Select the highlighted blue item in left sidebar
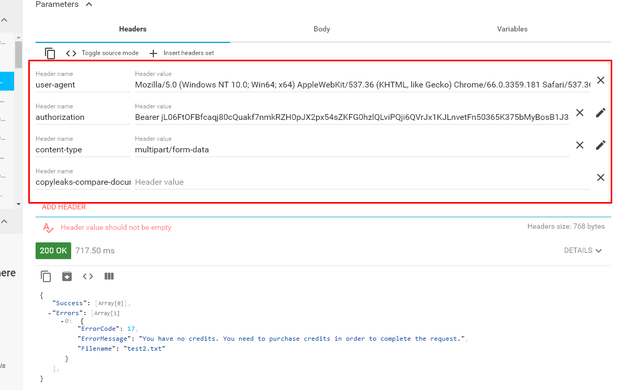 click(7, 81)
